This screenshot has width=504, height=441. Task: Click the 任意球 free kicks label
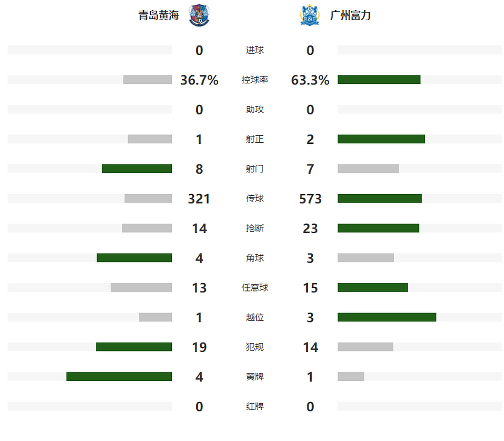coord(255,288)
